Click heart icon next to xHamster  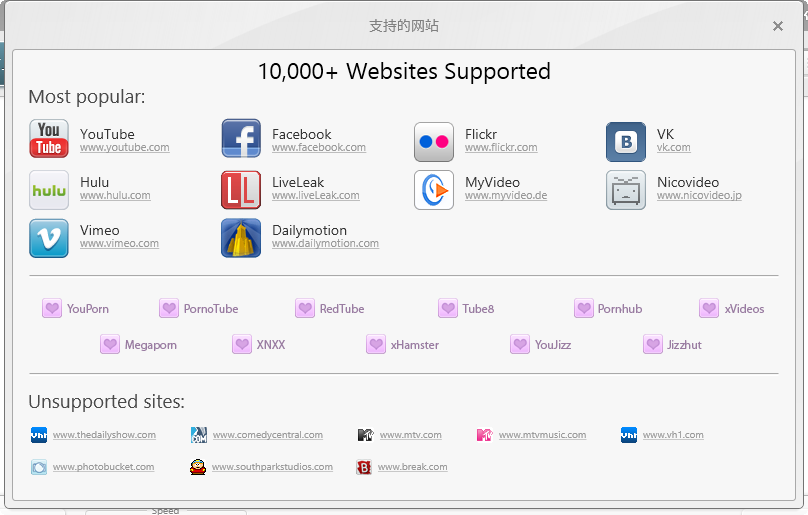pos(376,344)
